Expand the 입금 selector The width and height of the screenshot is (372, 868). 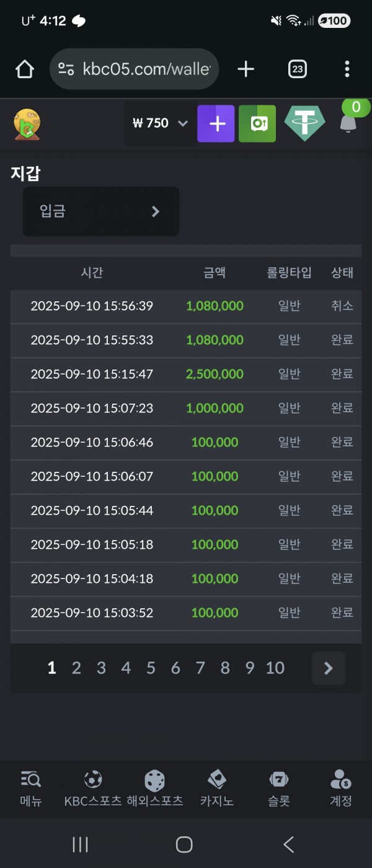tap(101, 211)
